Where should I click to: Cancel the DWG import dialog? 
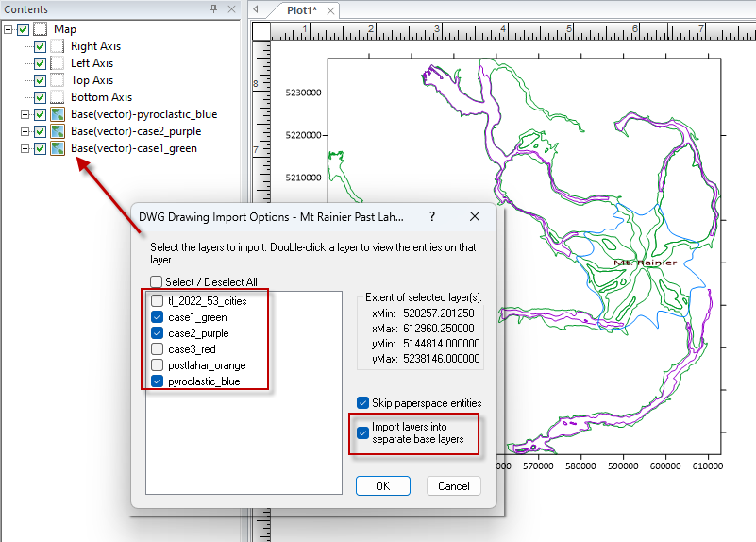pyautogui.click(x=454, y=485)
